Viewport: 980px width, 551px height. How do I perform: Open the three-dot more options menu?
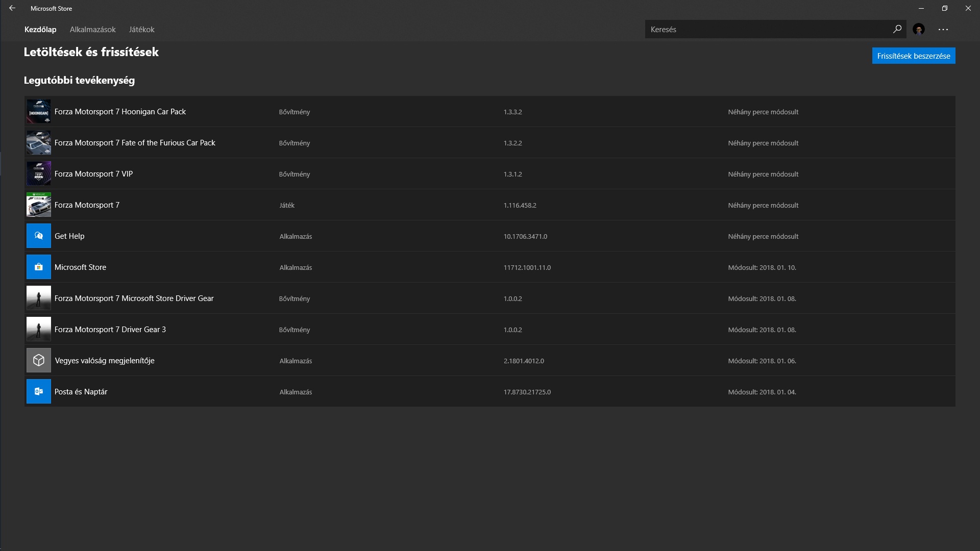click(x=943, y=30)
